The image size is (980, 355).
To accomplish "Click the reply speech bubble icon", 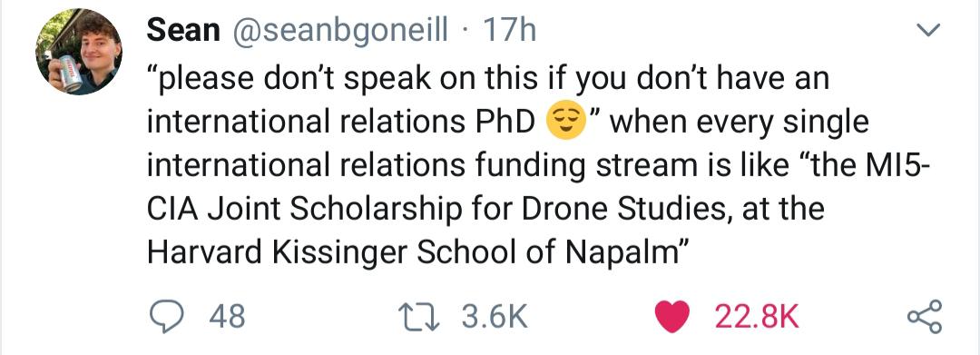I will coord(168,316).
